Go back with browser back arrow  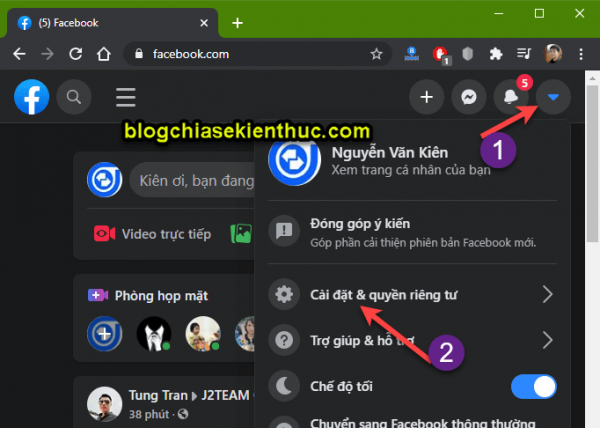click(x=19, y=54)
